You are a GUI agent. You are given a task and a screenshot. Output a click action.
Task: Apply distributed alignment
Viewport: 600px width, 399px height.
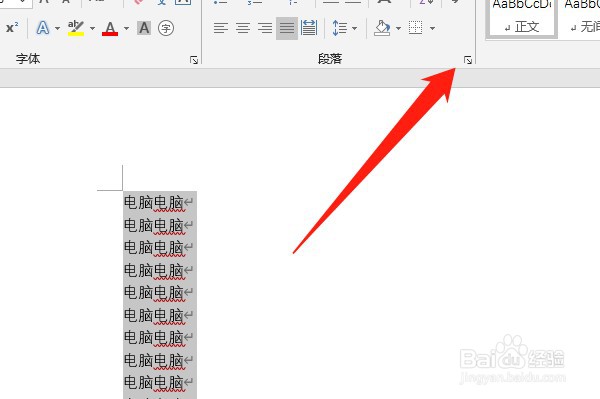coord(309,28)
